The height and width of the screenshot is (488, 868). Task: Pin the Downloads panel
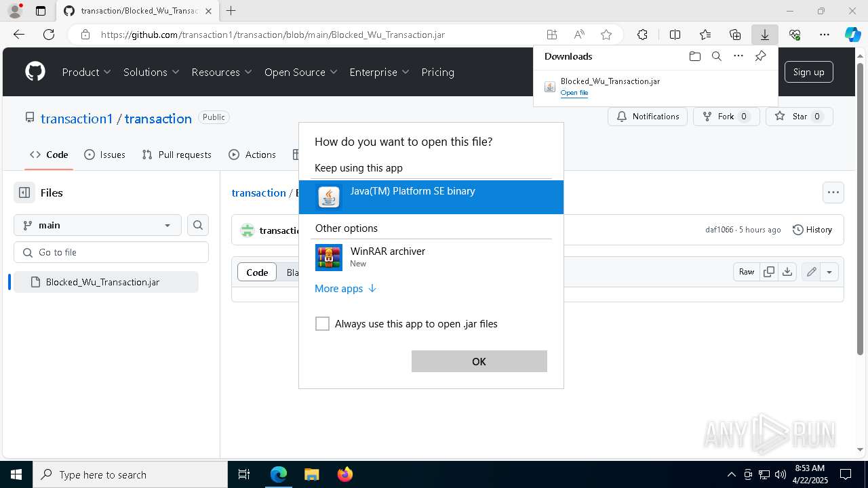760,56
